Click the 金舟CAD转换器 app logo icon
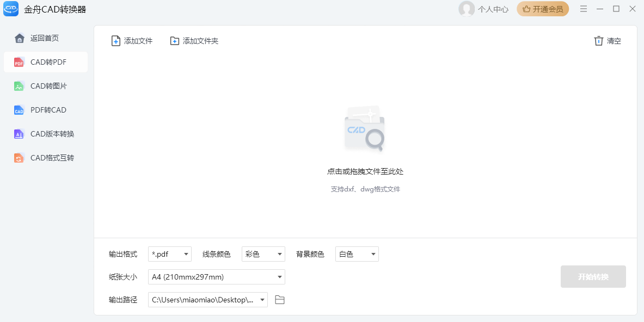The height and width of the screenshot is (322, 644). [x=11, y=9]
